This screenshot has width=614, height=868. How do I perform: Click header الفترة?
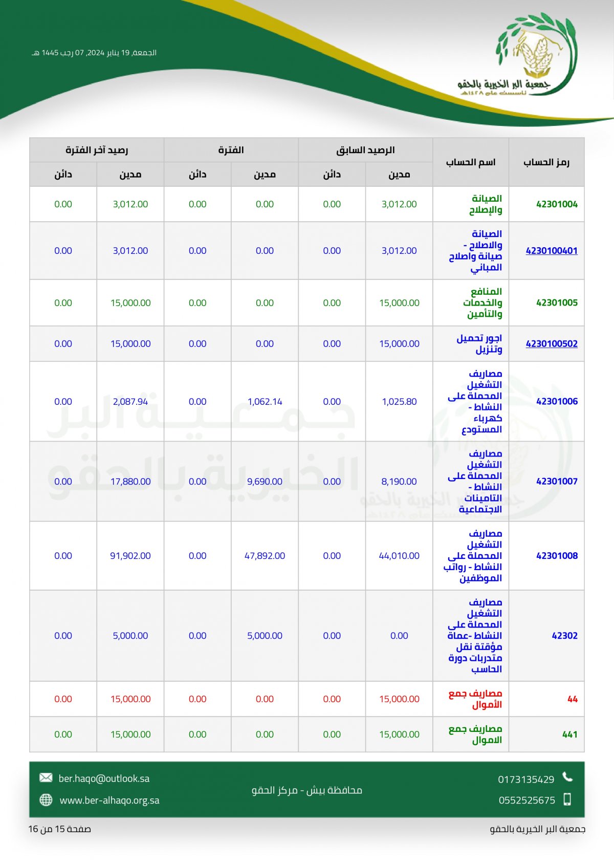pos(231,150)
